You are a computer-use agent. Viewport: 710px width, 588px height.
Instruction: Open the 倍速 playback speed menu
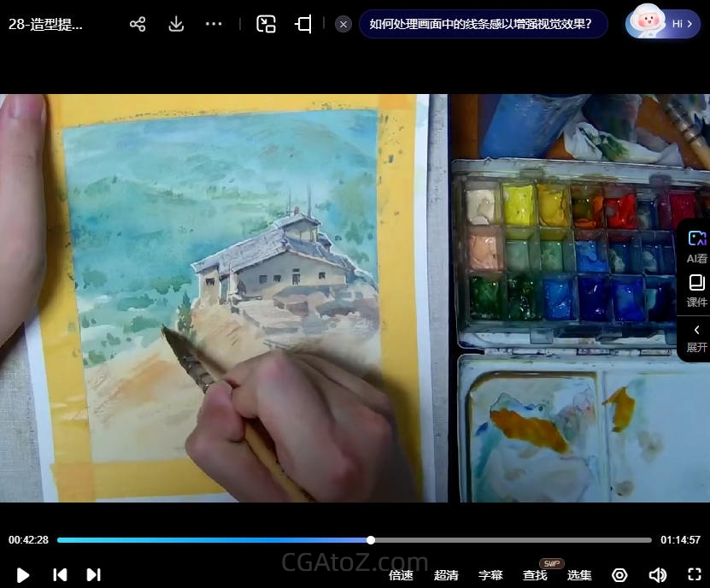pyautogui.click(x=401, y=575)
